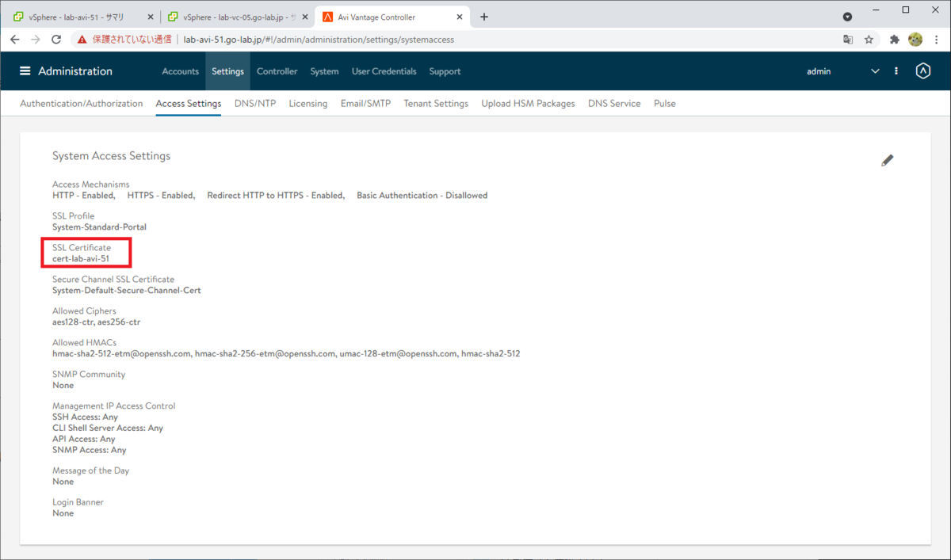This screenshot has width=951, height=560.
Task: Switch to the vSphere lab-avi-51 browser tab
Action: [82, 17]
